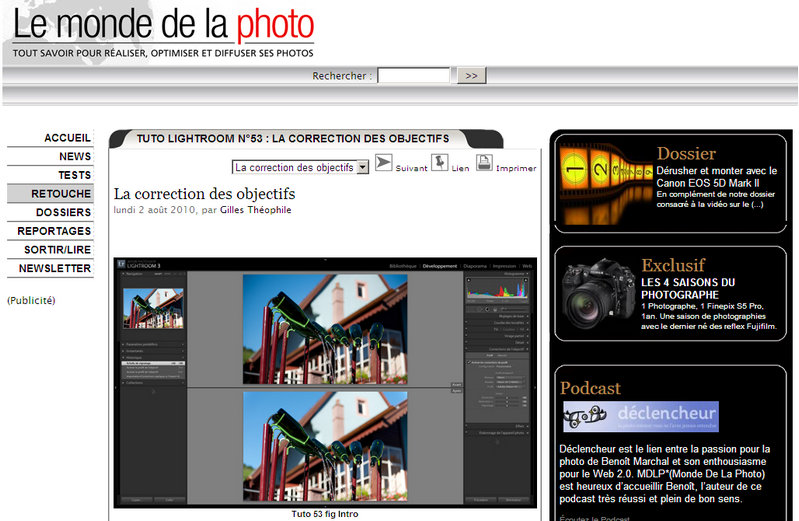Open the Lightroom screenshot image
The width and height of the screenshot is (799, 521).
click(325, 383)
